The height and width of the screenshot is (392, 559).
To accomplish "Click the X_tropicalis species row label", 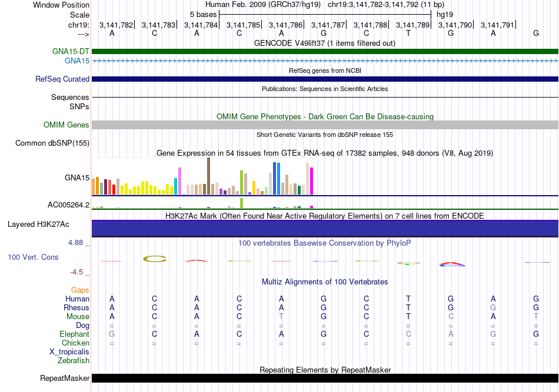I will 69,352.
